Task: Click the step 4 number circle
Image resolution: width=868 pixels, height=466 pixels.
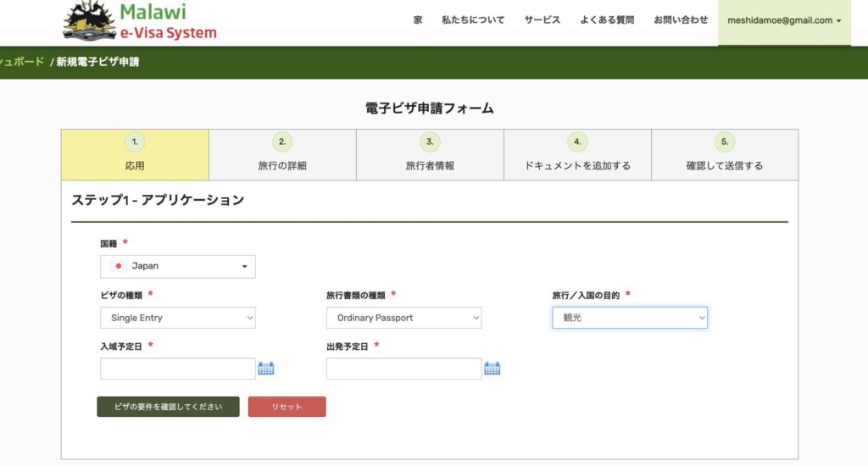Action: [577, 142]
